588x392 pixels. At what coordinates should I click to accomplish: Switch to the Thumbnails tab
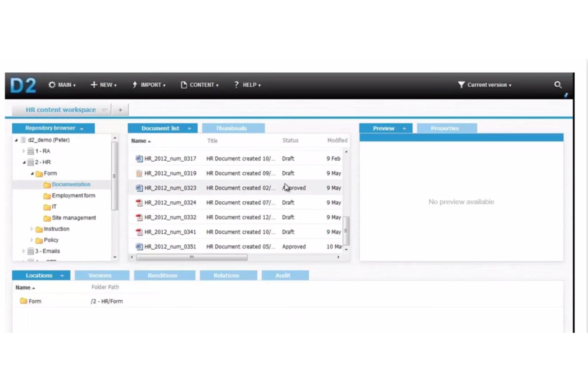(x=233, y=128)
